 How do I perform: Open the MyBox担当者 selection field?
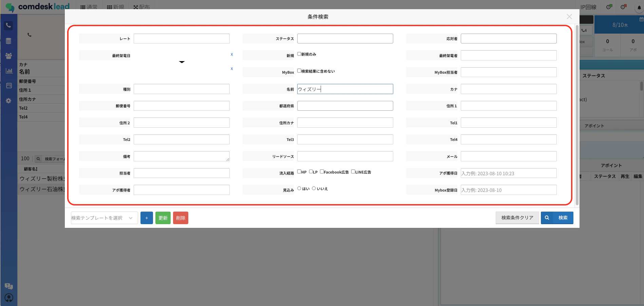tap(509, 72)
